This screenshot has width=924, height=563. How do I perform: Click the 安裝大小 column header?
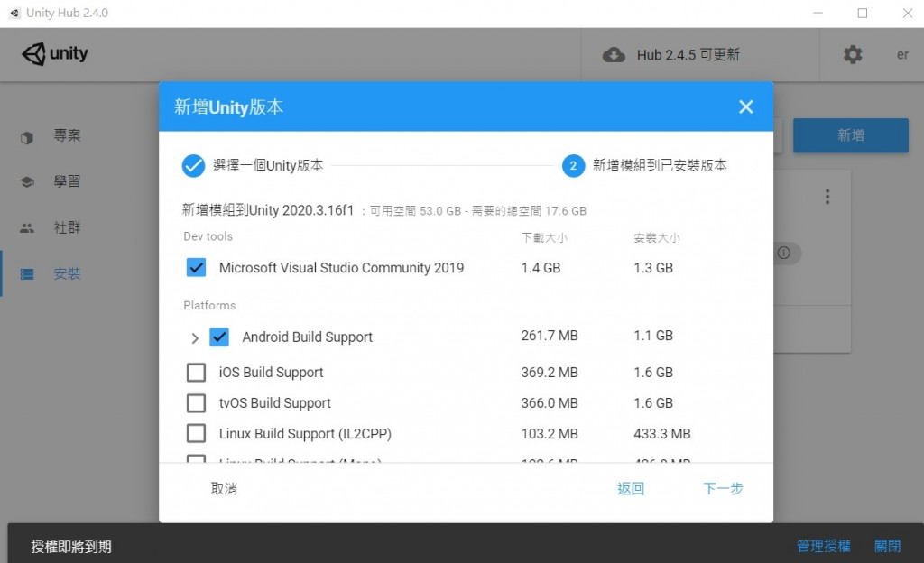tap(657, 238)
